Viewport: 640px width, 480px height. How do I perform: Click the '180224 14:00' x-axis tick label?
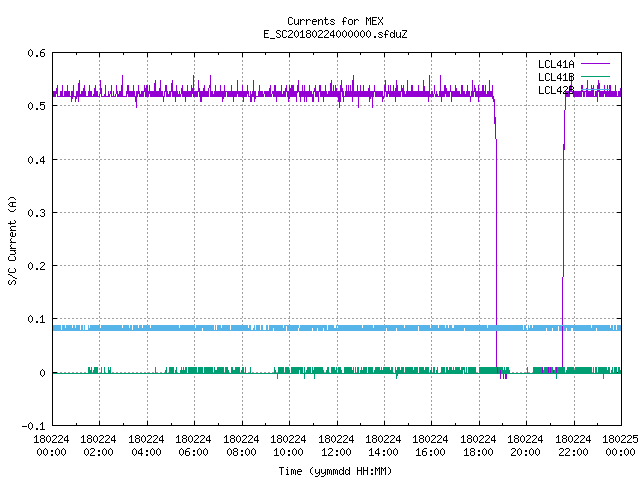tap(383, 446)
